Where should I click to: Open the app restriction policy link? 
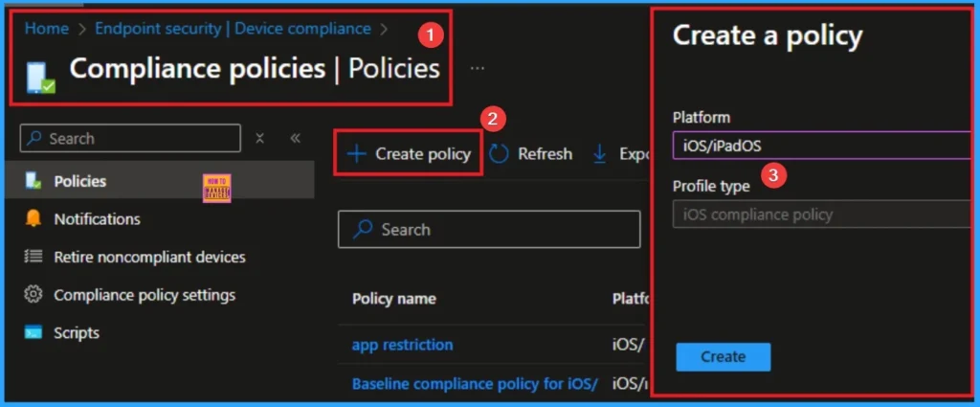click(x=403, y=345)
